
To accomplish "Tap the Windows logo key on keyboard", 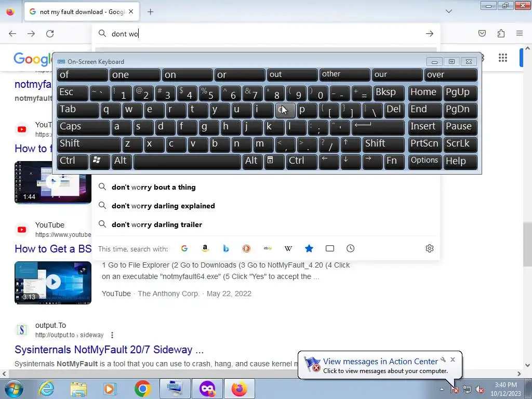I will [x=100, y=161].
